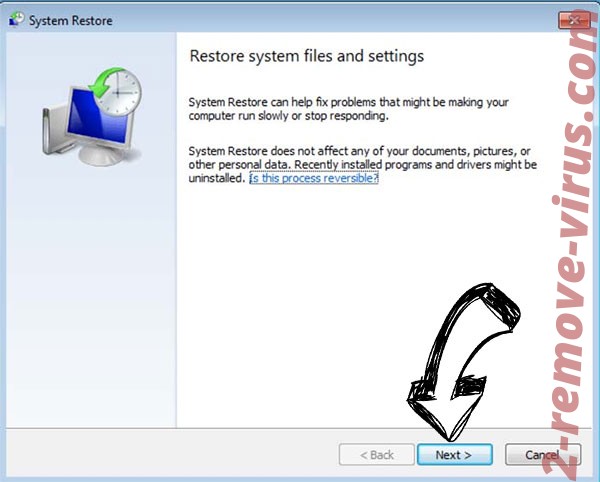Open the 'Is this process reversible?' link

pyautogui.click(x=314, y=178)
